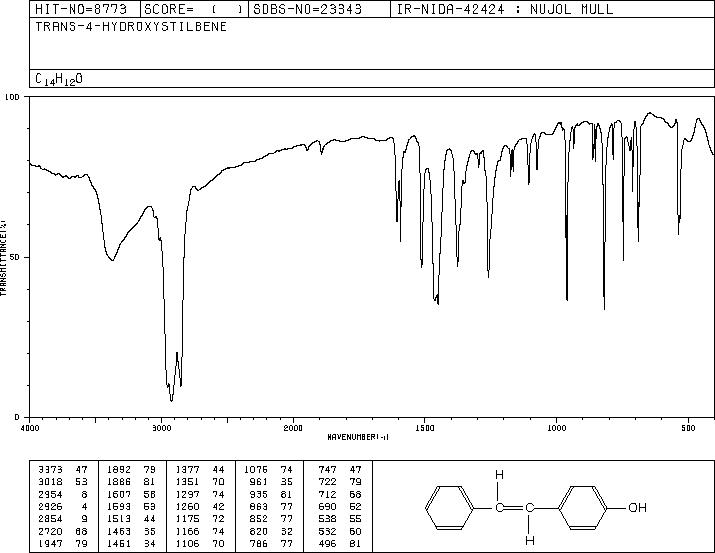Click the 3000 tick label on x-axis

pos(161,428)
